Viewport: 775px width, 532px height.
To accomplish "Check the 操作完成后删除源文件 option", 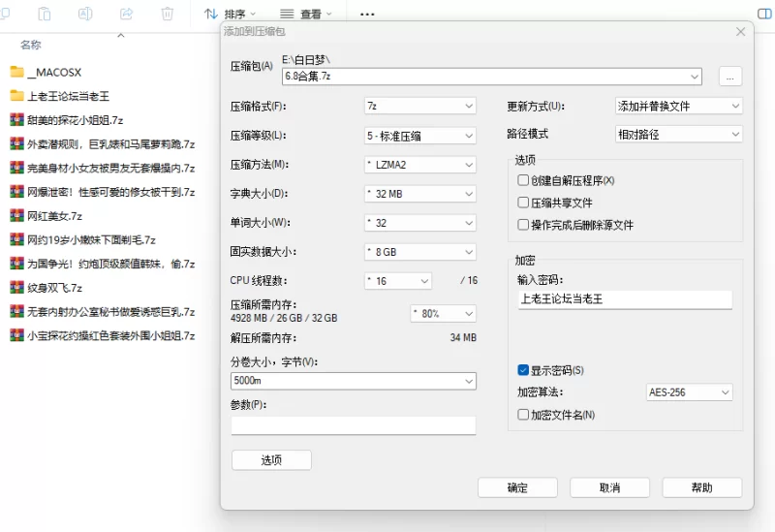I will pyautogui.click(x=523, y=225).
